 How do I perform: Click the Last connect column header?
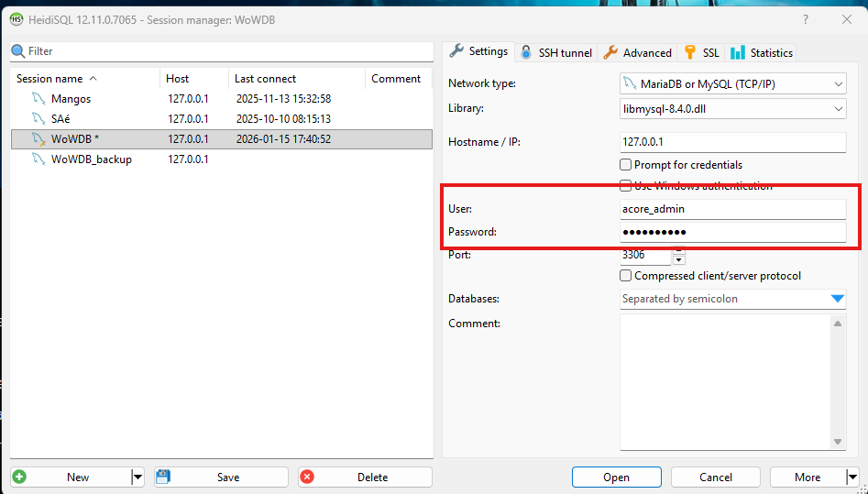[297, 79]
